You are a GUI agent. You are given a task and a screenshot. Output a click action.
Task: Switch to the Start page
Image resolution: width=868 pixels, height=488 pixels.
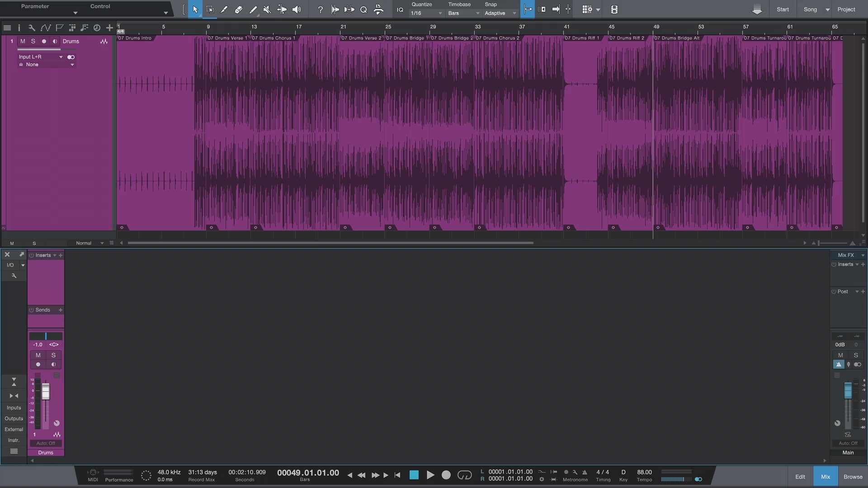(x=783, y=9)
